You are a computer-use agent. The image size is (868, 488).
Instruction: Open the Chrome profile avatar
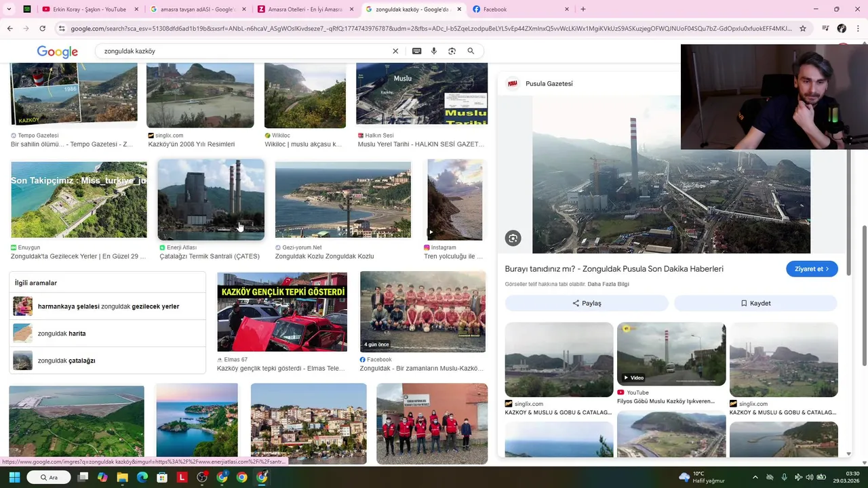[x=842, y=28]
